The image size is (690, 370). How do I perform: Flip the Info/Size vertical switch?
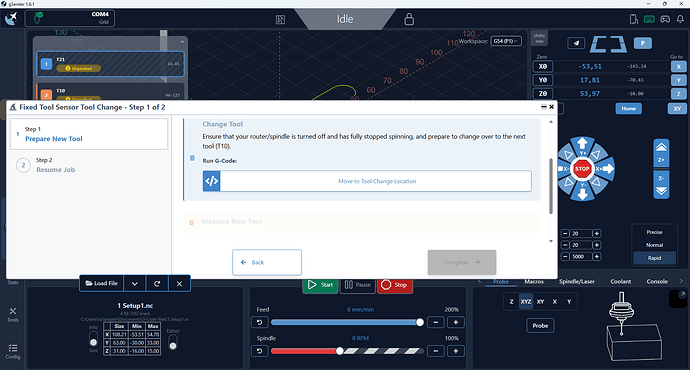point(93,338)
